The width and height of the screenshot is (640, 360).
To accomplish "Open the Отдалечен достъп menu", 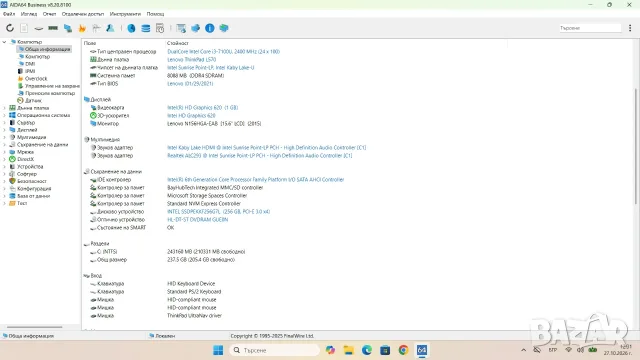I will [83, 14].
